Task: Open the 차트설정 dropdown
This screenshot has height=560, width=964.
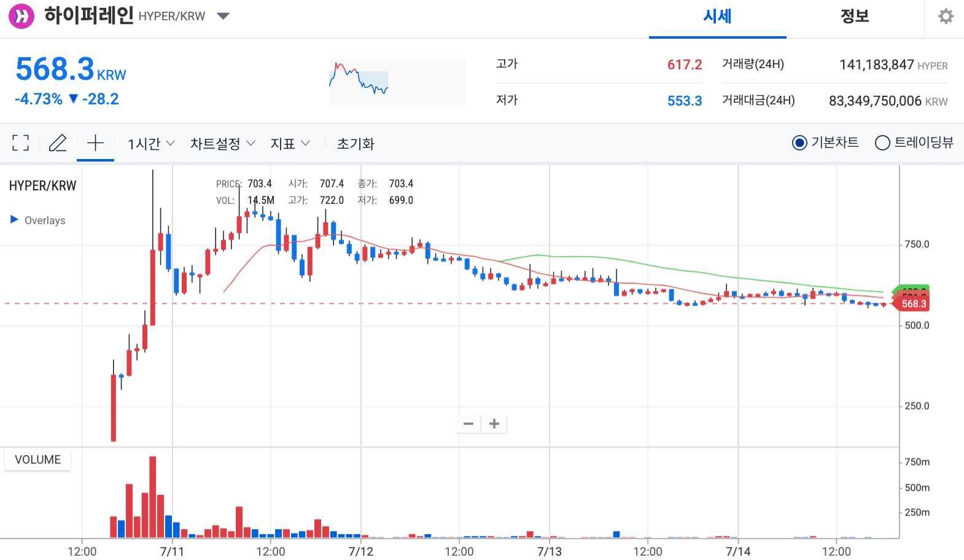Action: [222, 144]
